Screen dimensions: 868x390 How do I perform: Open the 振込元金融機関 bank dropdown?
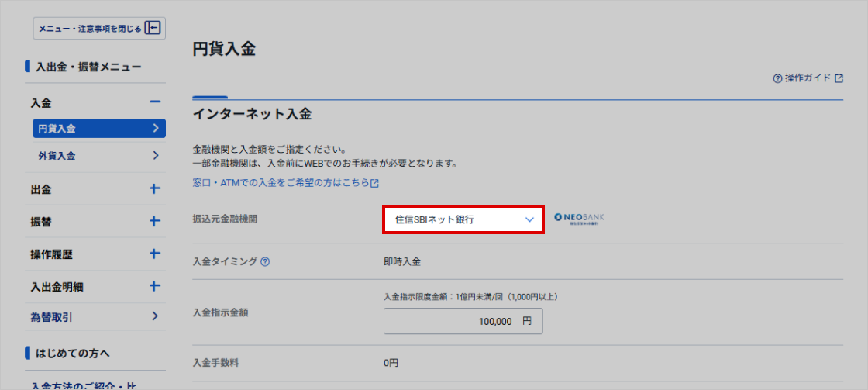click(x=463, y=219)
